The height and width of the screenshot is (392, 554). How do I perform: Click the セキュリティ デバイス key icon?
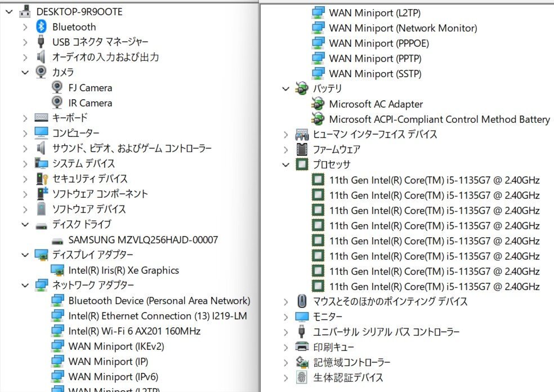[x=42, y=179]
